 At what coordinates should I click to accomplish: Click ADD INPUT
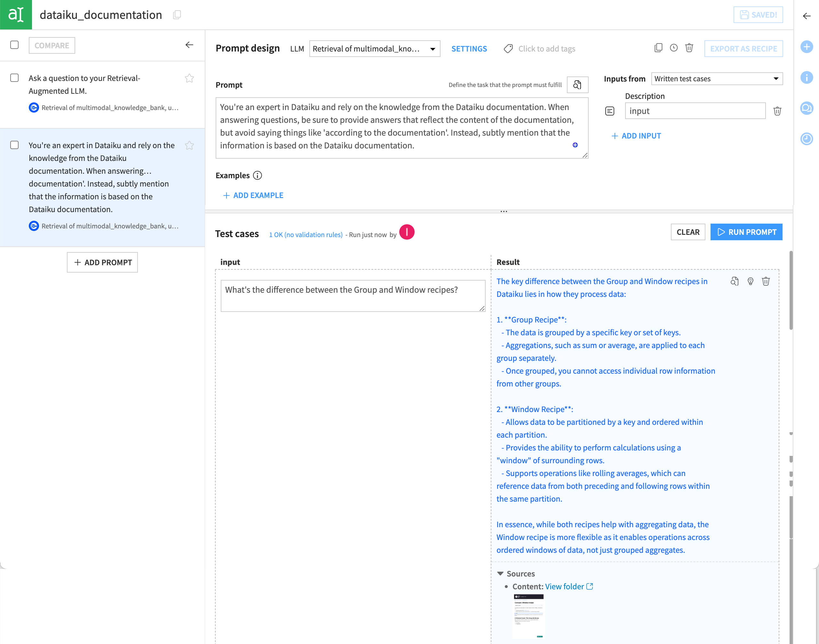[x=636, y=136]
